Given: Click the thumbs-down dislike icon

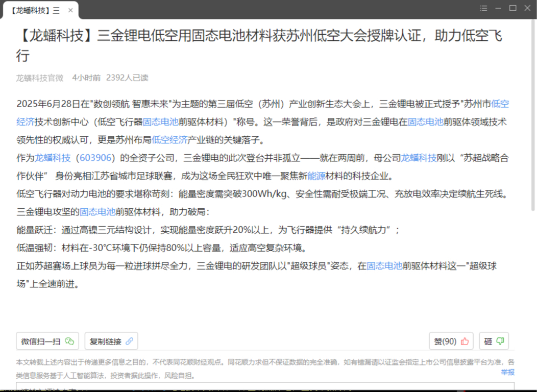Looking at the screenshot, I should pos(500,341).
